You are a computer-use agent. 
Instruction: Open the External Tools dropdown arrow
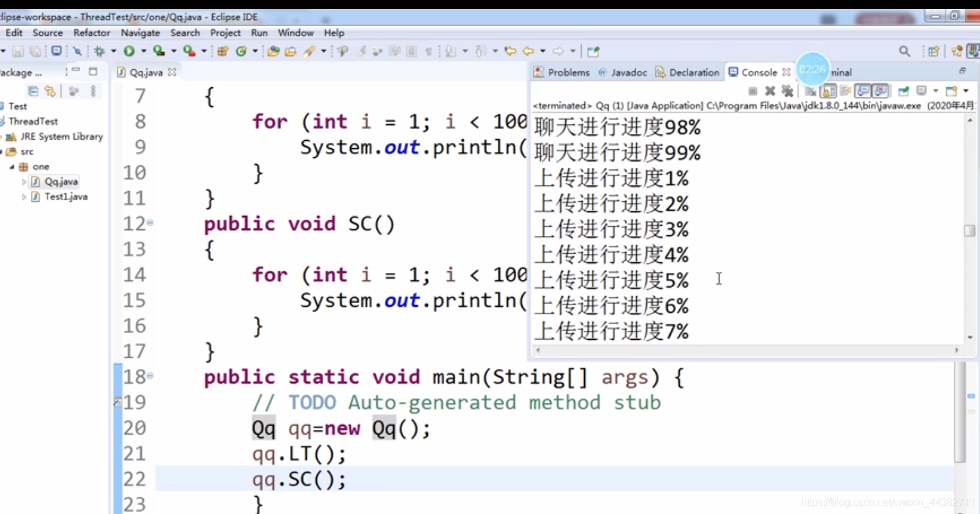(x=203, y=51)
